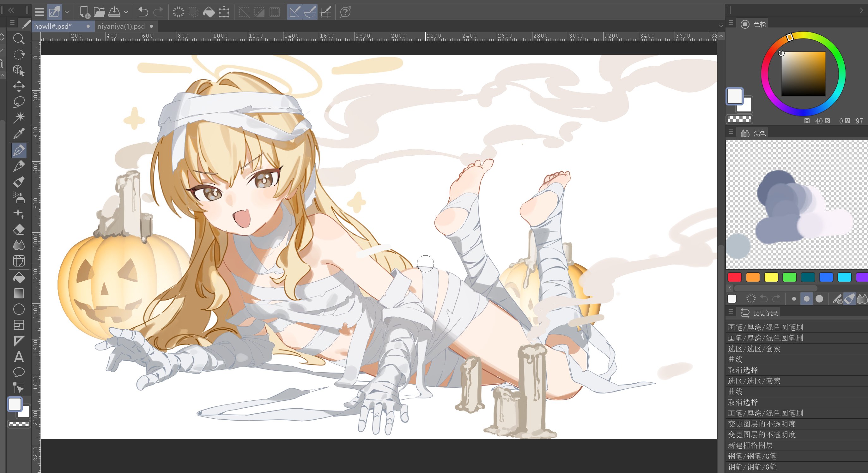The width and height of the screenshot is (868, 473).
Task: Switch to the niyaniya(1).psd tab
Action: (121, 26)
